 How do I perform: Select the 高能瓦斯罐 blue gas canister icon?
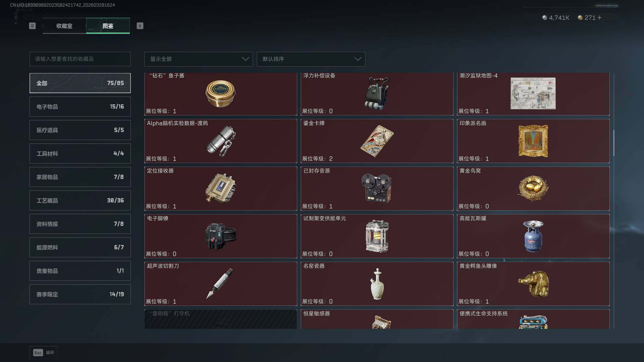point(533,236)
